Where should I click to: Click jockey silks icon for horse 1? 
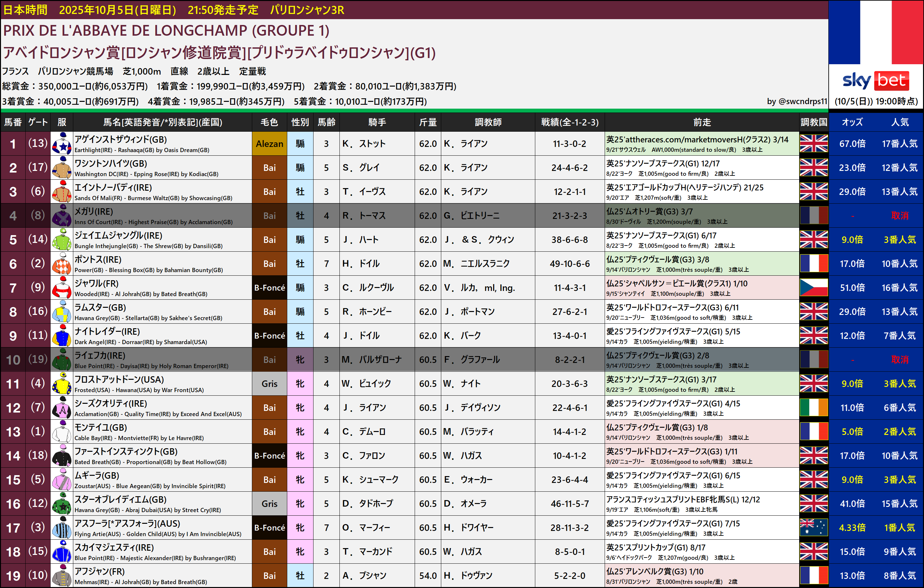pos(61,144)
